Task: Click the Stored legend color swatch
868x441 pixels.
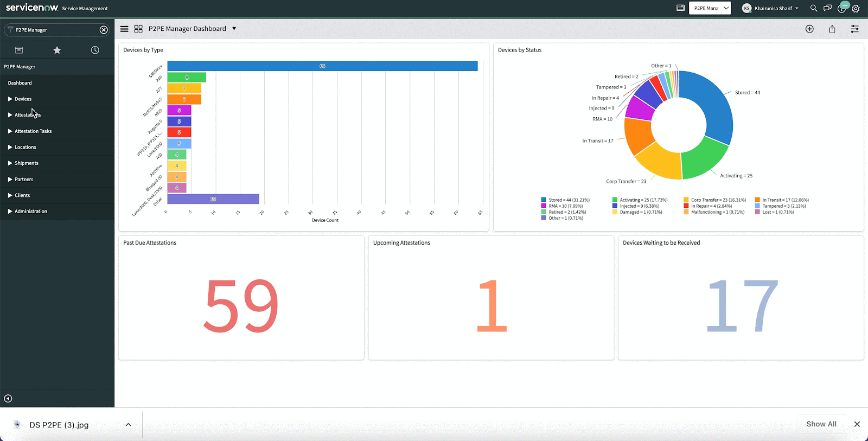Action: coord(544,200)
